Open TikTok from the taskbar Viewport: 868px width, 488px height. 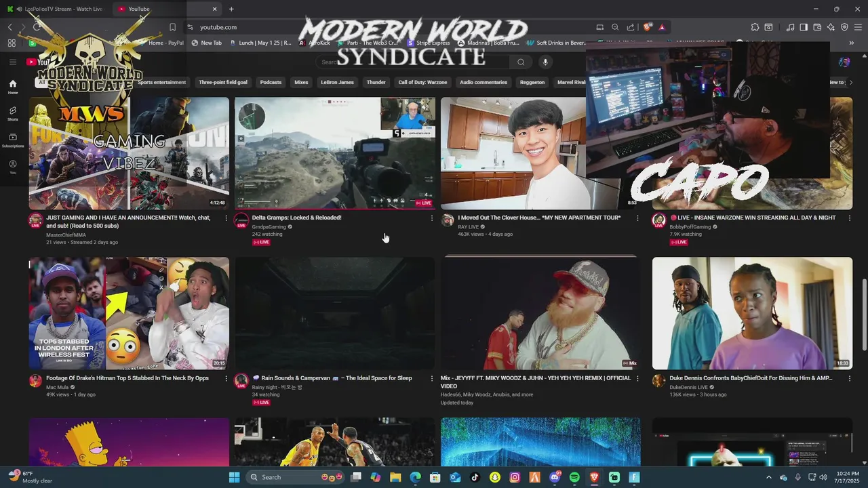coord(475,477)
